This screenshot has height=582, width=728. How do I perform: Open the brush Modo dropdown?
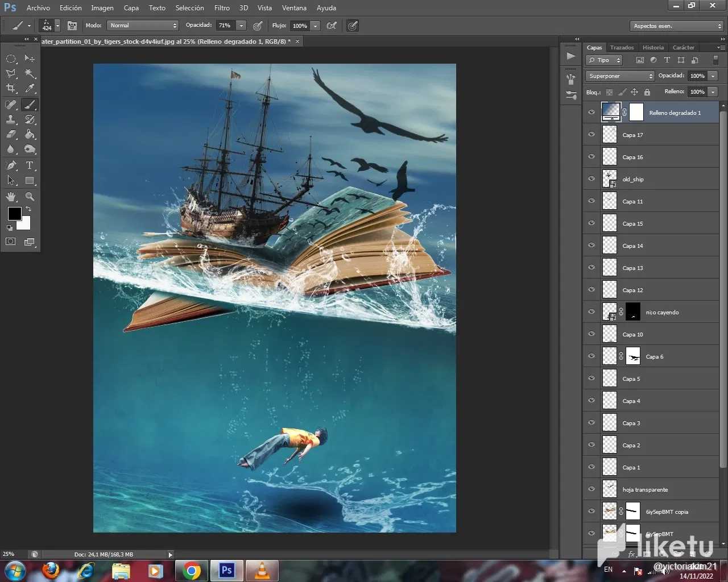143,26
